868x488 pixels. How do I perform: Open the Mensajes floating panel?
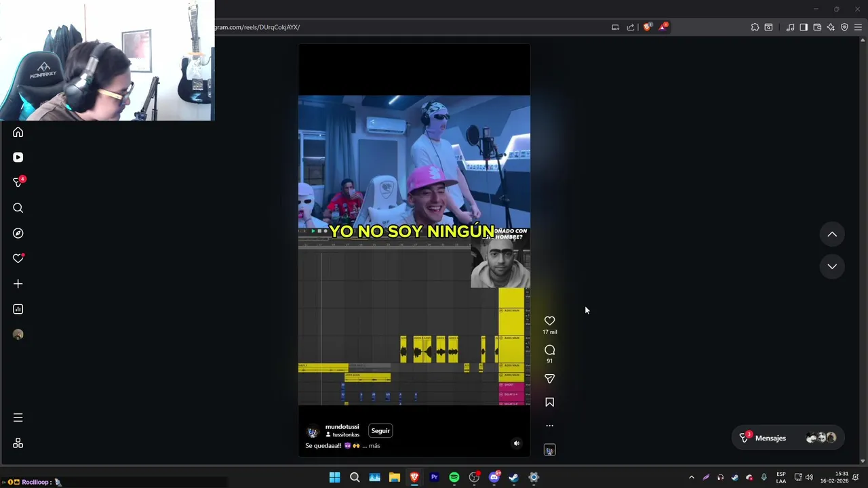788,438
